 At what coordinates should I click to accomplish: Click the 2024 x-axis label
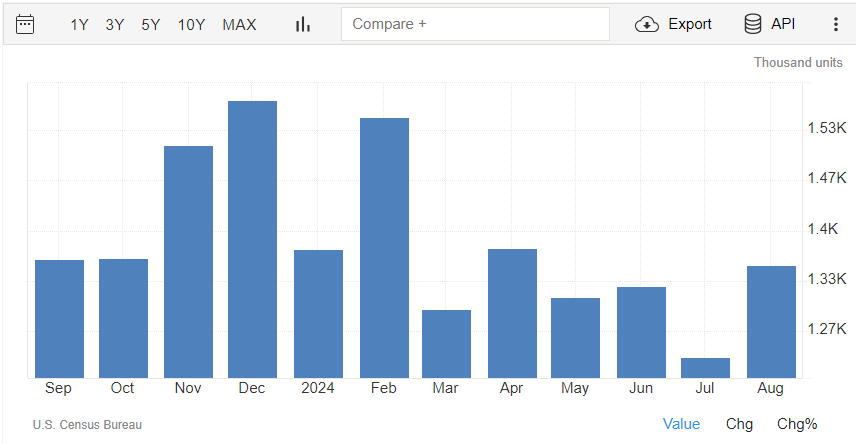coord(318,388)
